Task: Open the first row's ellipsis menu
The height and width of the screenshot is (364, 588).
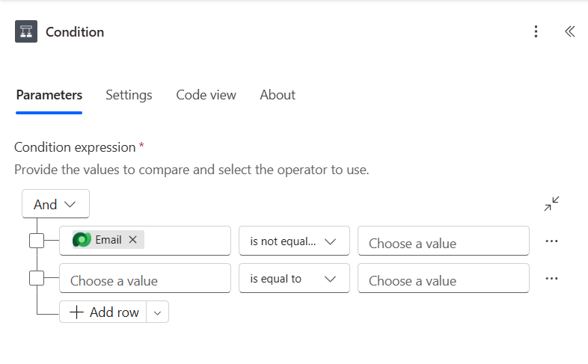Action: (x=552, y=241)
